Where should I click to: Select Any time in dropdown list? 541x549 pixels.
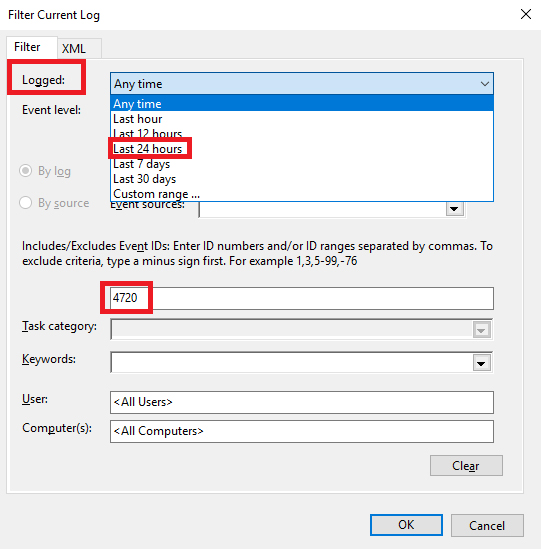pyautogui.click(x=302, y=104)
